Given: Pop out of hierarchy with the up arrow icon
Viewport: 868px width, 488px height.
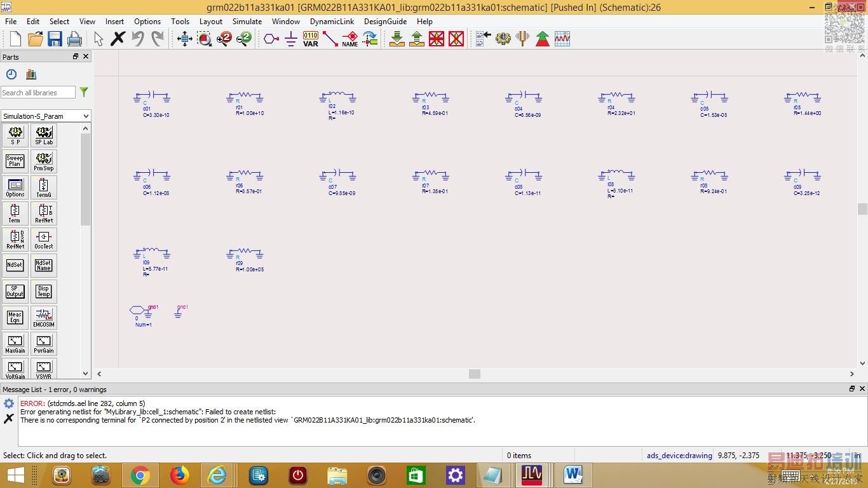Looking at the screenshot, I should (417, 39).
